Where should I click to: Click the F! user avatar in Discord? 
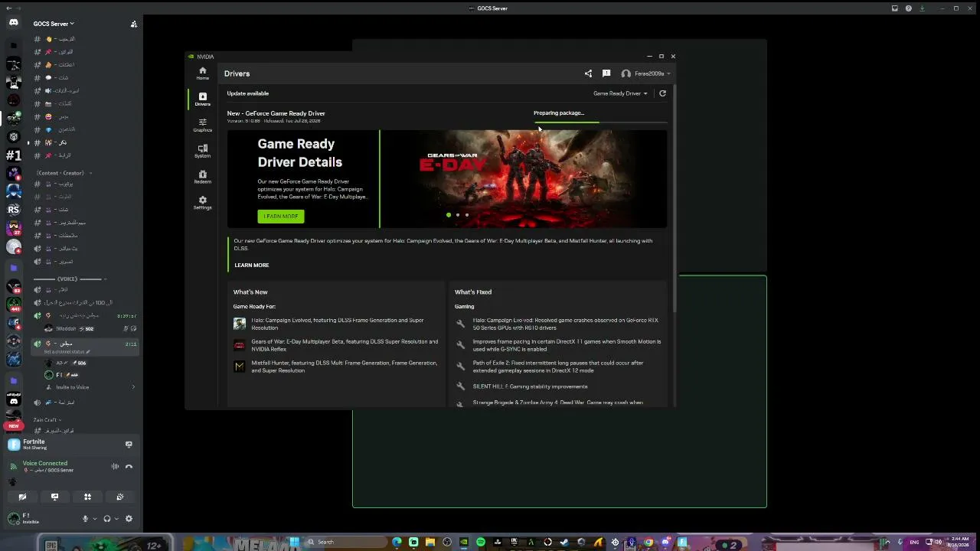pyautogui.click(x=13, y=518)
